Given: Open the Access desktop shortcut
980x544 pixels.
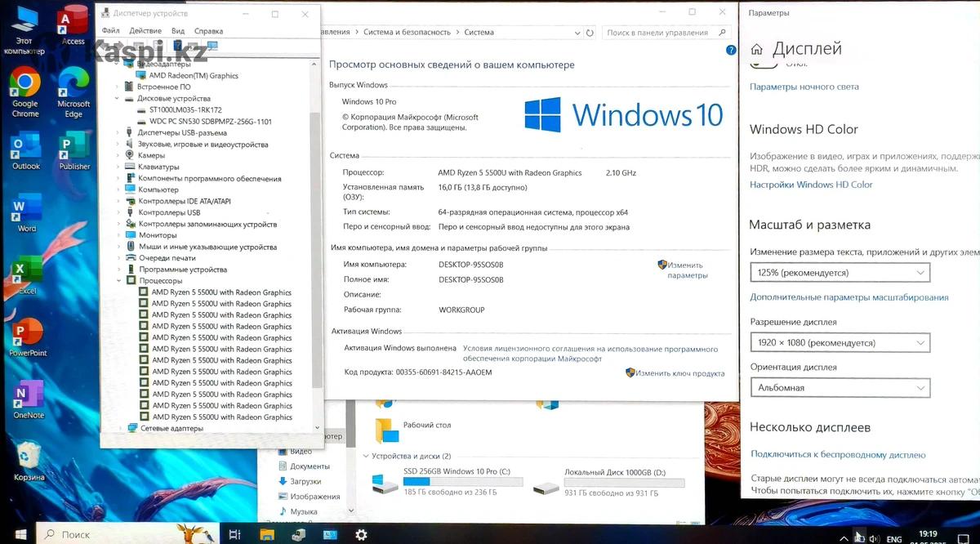Looking at the screenshot, I should [73, 25].
